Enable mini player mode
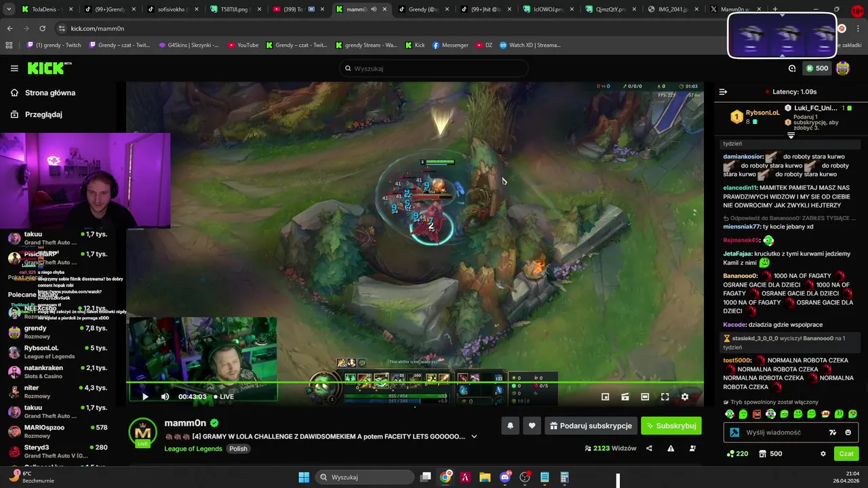 606,396
